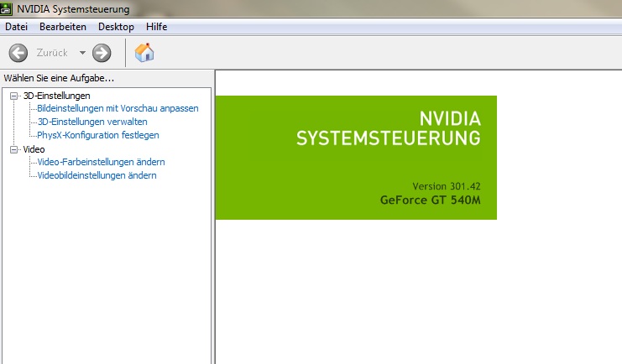Screen dimensions: 622x364
Task: Open the back history dropdown arrow
Action: click(x=82, y=52)
